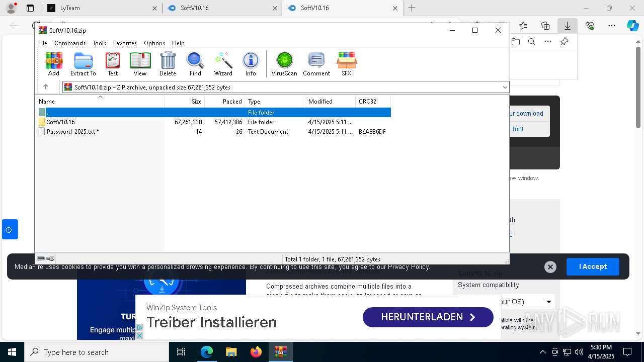
Task: Open a new browser tab
Action: [x=412, y=8]
